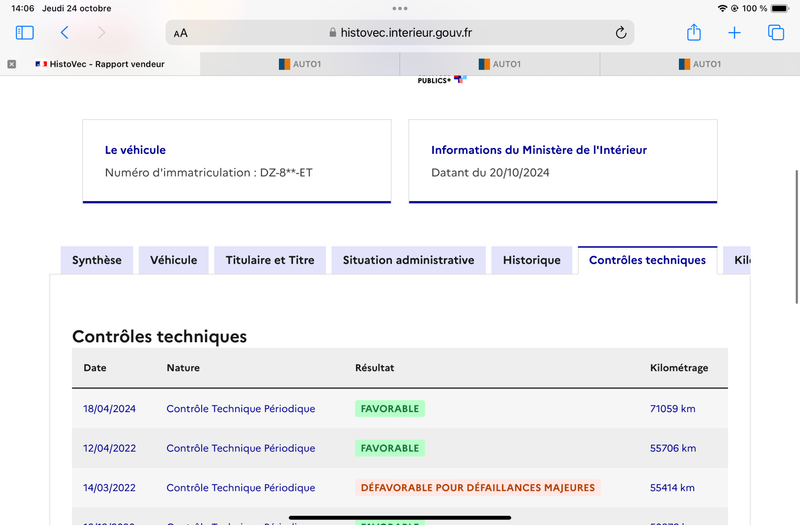Open the partially visible Kilométrage tab
The height and width of the screenshot is (525, 800).
tap(737, 260)
